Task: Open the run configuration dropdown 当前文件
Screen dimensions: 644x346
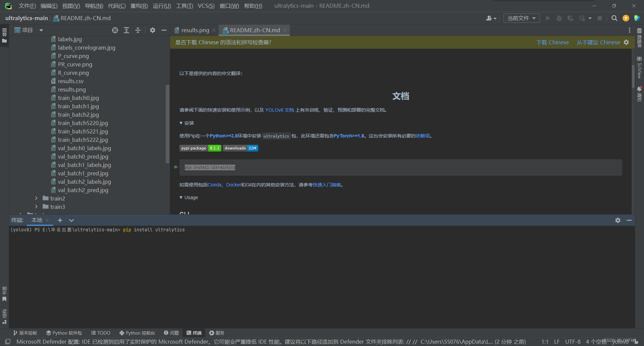Action: pyautogui.click(x=522, y=18)
